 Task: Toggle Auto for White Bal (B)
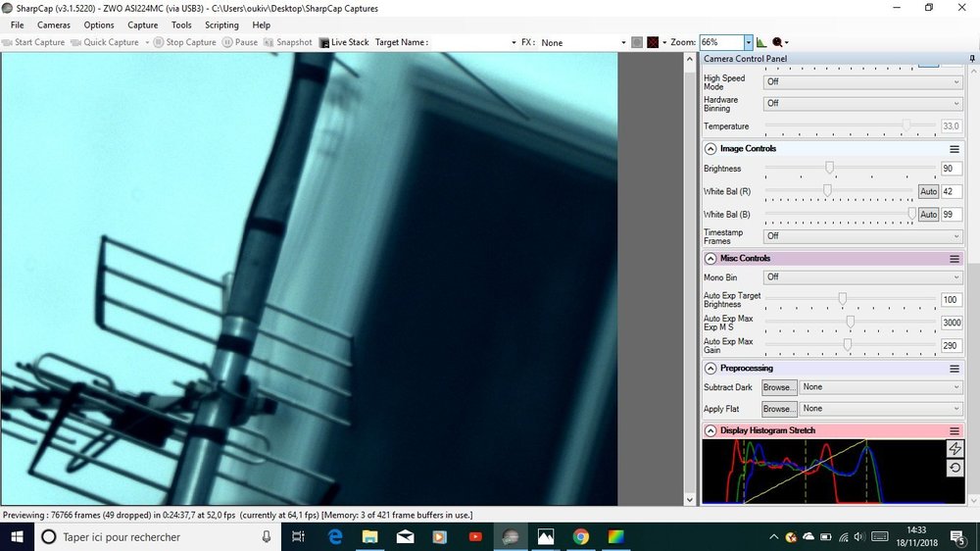click(x=928, y=215)
